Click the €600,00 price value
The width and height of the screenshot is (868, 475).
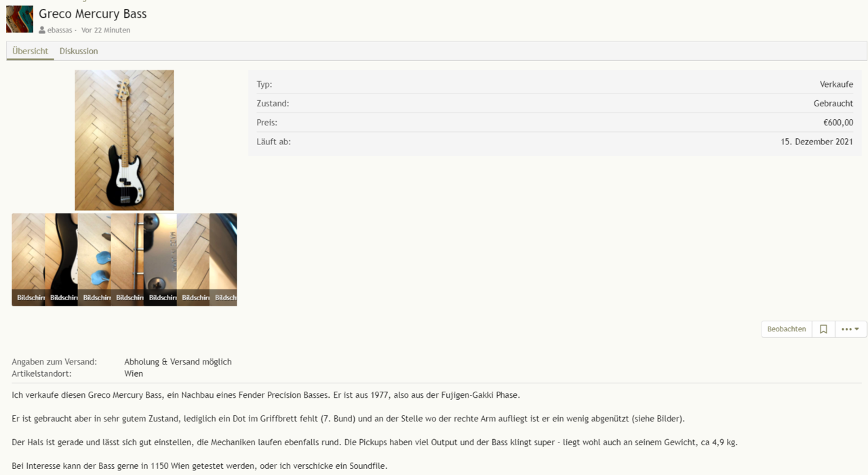pos(837,123)
